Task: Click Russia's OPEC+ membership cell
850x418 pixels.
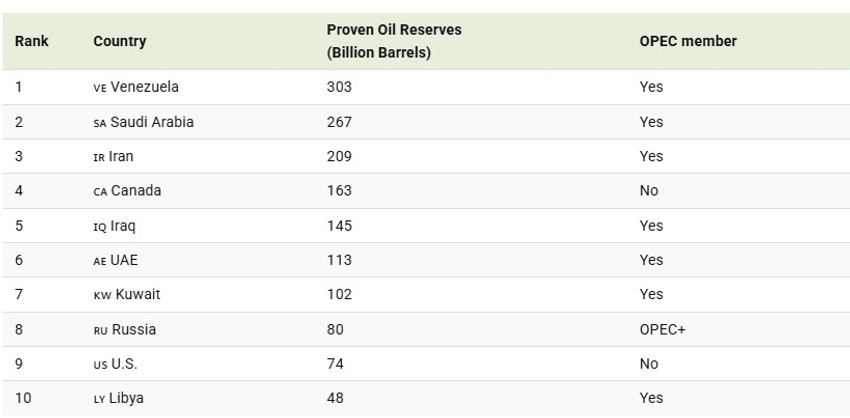Action: point(663,330)
